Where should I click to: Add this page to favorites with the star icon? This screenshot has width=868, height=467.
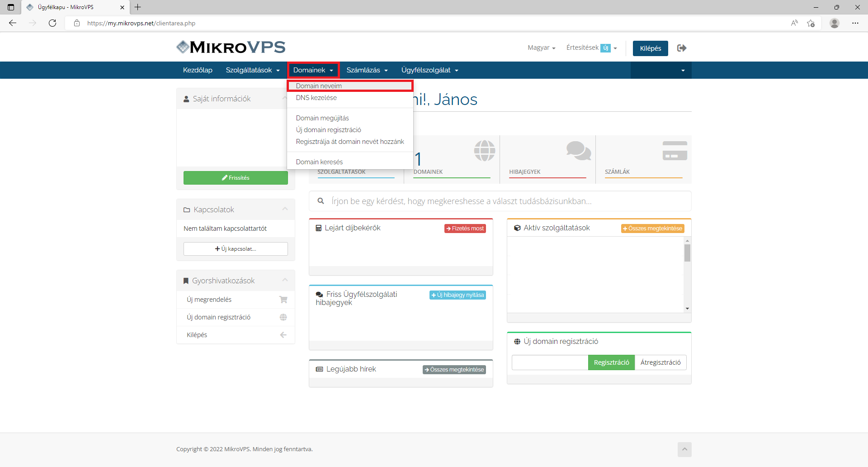pos(811,23)
